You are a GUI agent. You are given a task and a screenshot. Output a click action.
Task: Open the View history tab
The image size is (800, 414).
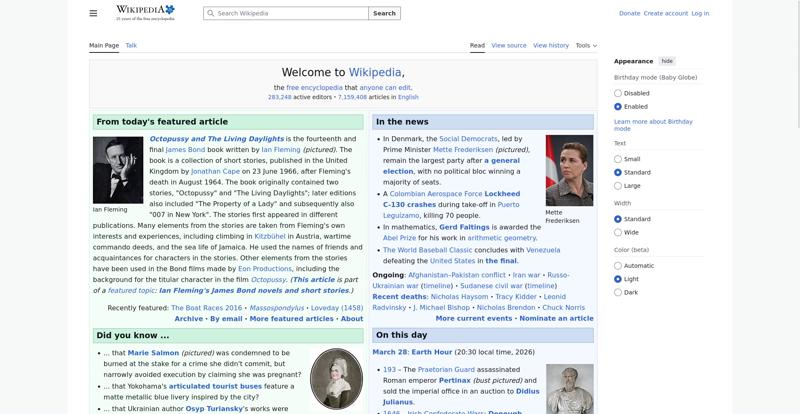551,45
